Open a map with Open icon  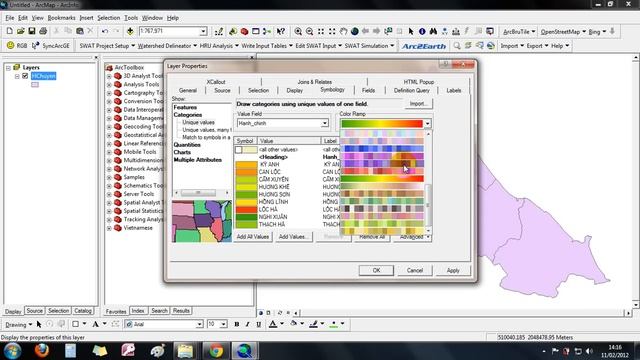pyautogui.click(x=20, y=31)
